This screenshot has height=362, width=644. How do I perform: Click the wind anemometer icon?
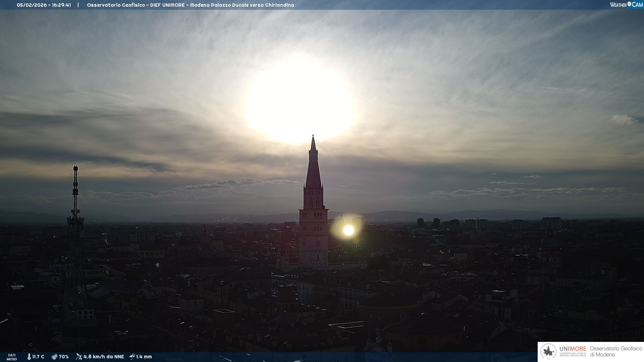pyautogui.click(x=79, y=357)
